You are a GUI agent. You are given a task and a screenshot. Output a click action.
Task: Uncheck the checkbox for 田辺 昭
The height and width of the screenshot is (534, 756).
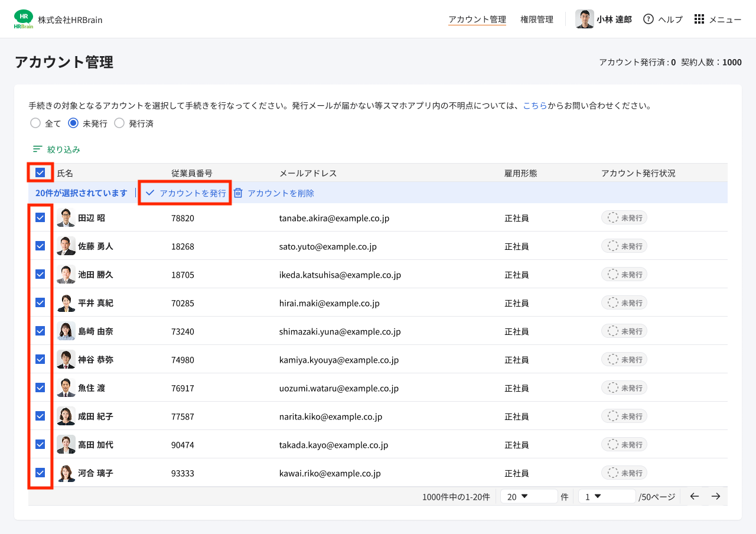pyautogui.click(x=40, y=217)
